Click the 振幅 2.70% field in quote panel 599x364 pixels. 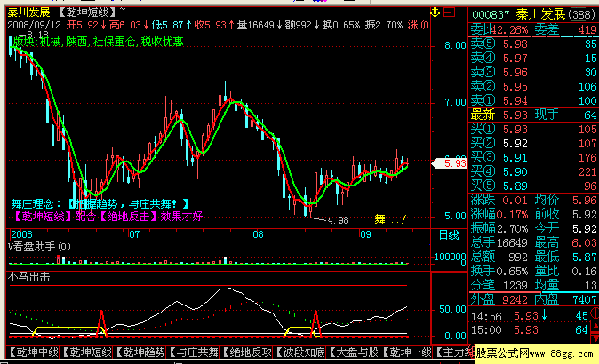coord(499,228)
